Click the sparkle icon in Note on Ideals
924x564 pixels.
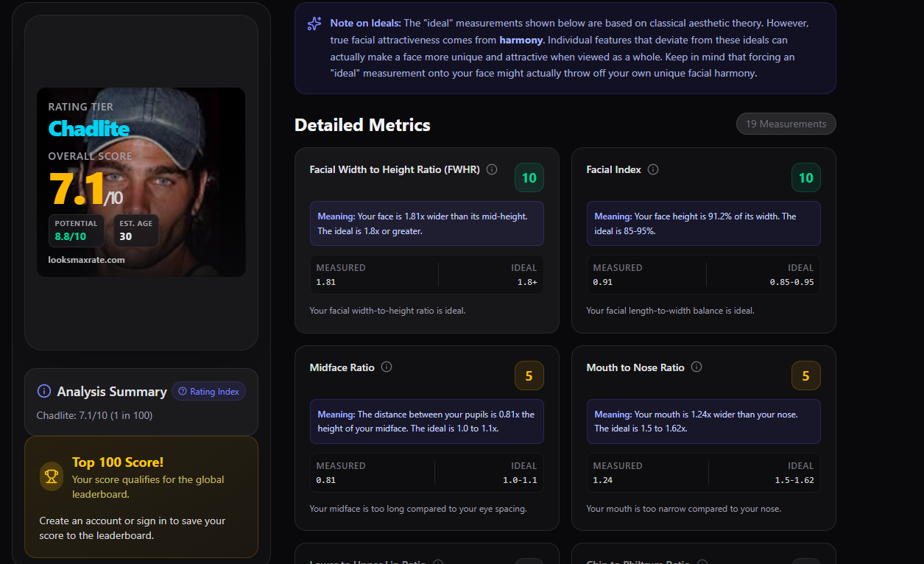314,24
